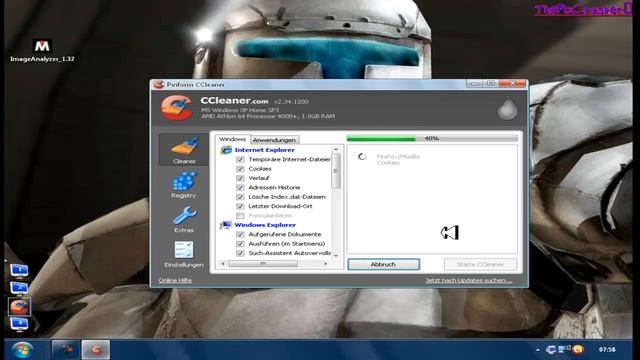Toggle Verlauf checkbox
The height and width of the screenshot is (360, 640).
tap(240, 178)
